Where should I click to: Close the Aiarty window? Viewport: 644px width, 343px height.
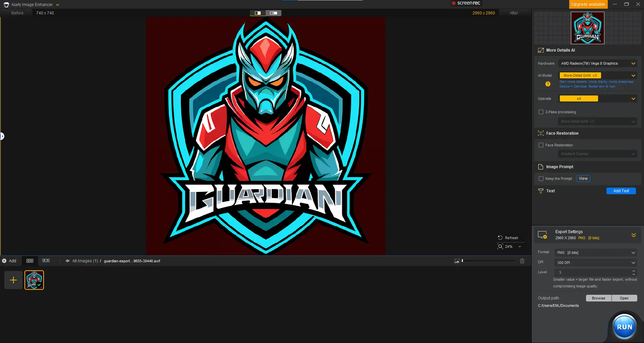pyautogui.click(x=638, y=4)
